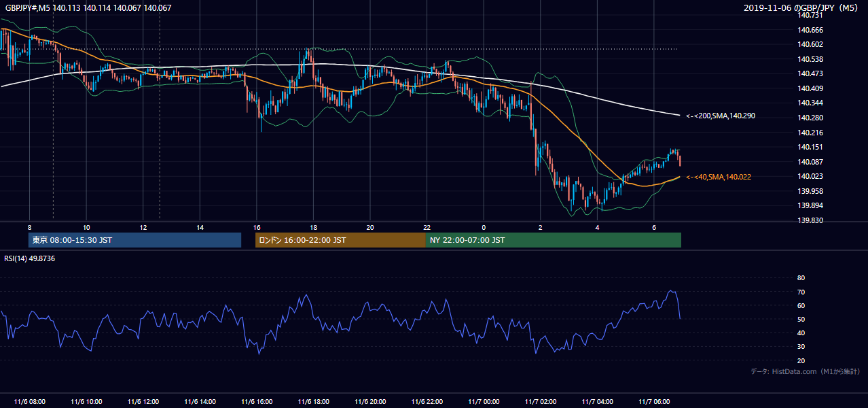Click price axis label 140.538
The width and height of the screenshot is (868, 408).
coord(811,59)
